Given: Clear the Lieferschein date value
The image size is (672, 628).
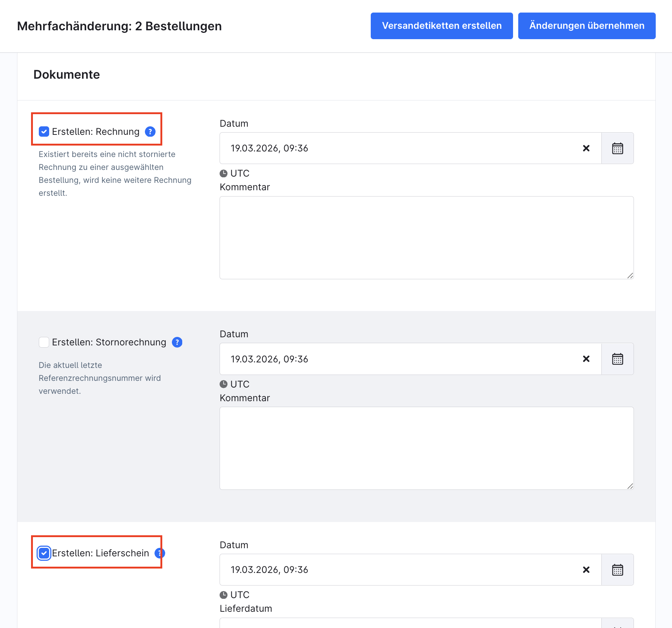Looking at the screenshot, I should click(586, 570).
